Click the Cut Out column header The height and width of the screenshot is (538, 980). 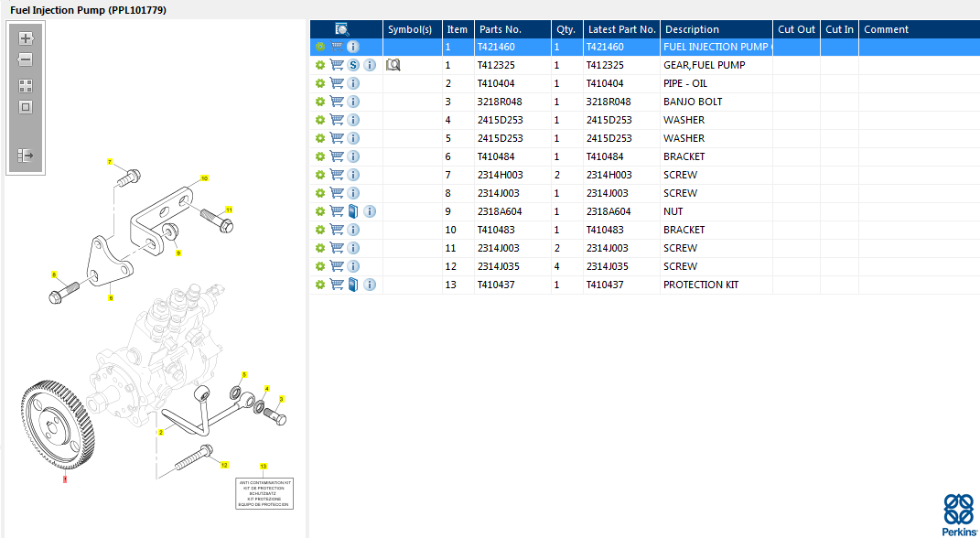(x=797, y=29)
